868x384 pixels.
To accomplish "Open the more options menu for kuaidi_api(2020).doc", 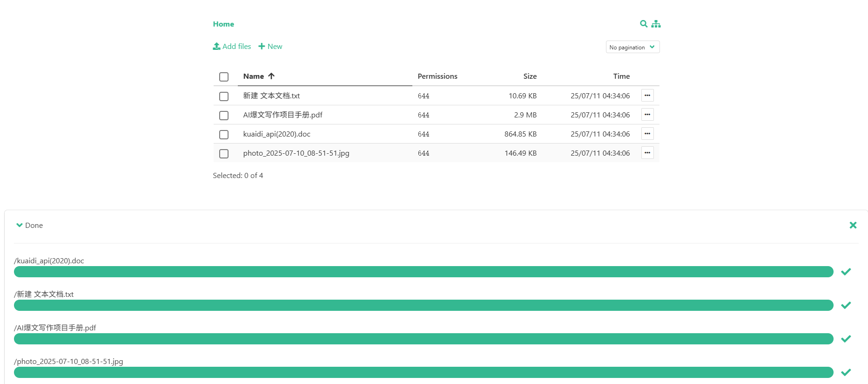I will 647,134.
